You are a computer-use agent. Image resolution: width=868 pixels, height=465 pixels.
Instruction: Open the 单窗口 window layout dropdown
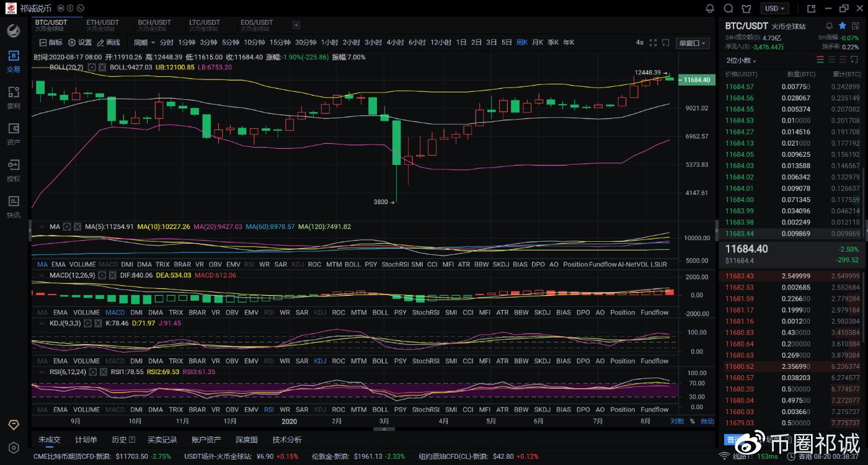click(693, 43)
